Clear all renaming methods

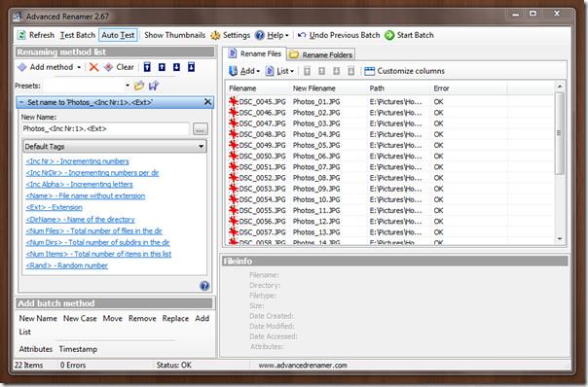pyautogui.click(x=119, y=67)
